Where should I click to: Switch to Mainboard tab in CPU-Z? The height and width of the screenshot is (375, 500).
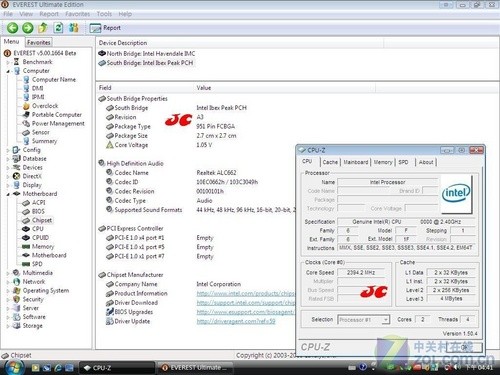coord(356,162)
